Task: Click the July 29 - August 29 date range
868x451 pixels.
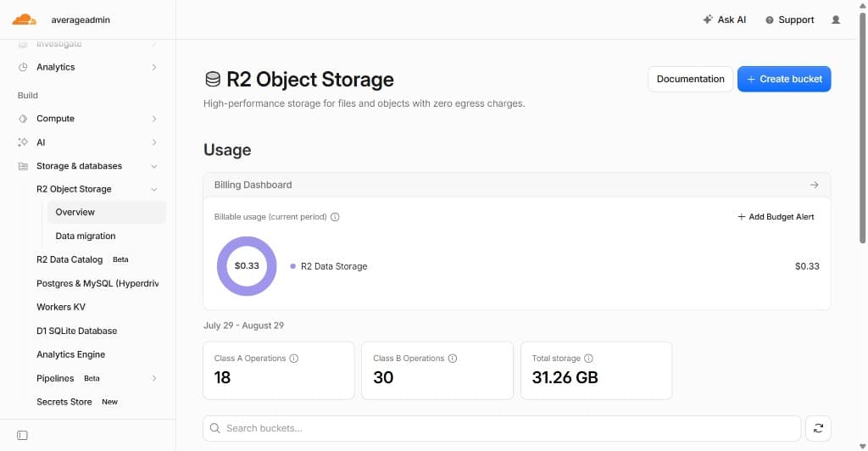Action: pyautogui.click(x=243, y=326)
